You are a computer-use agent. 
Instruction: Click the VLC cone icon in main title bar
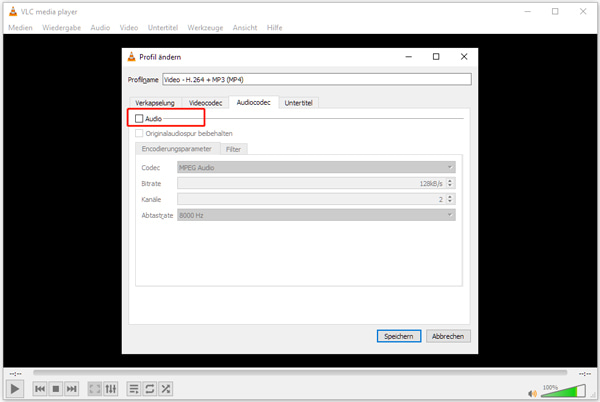pyautogui.click(x=13, y=11)
